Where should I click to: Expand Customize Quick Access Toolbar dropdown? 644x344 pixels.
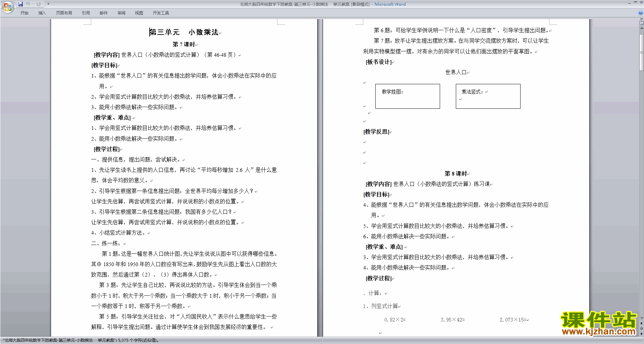pos(48,4)
